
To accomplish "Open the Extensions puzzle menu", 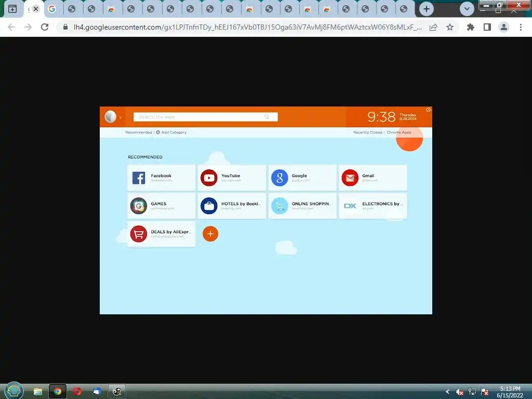I will [x=471, y=27].
